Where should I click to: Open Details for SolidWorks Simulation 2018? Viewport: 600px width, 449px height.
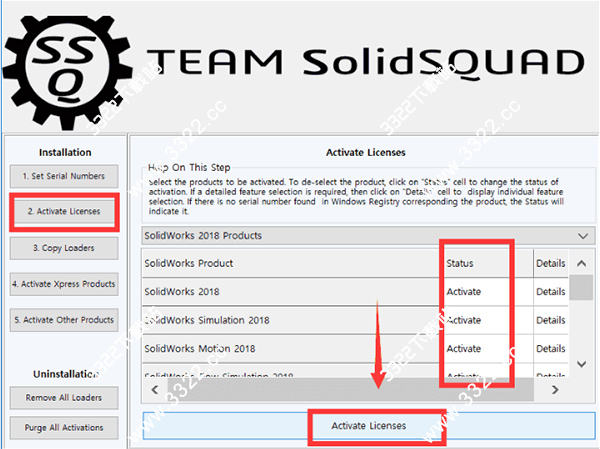point(551,320)
